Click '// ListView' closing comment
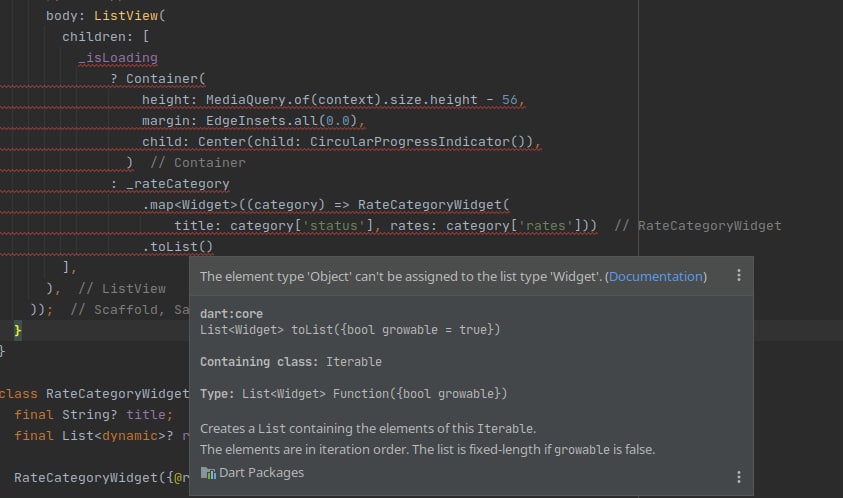Screen dimensions: 843x498 (122, 289)
